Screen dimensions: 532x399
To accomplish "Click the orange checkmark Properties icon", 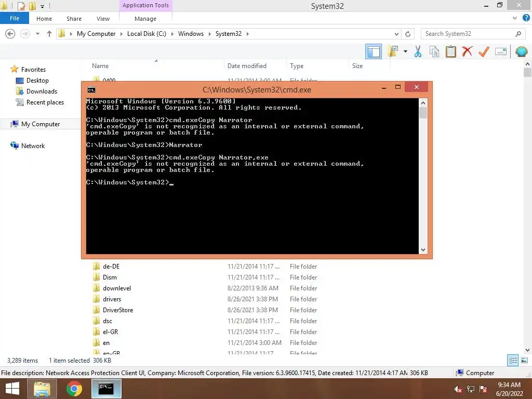I will [484, 51].
